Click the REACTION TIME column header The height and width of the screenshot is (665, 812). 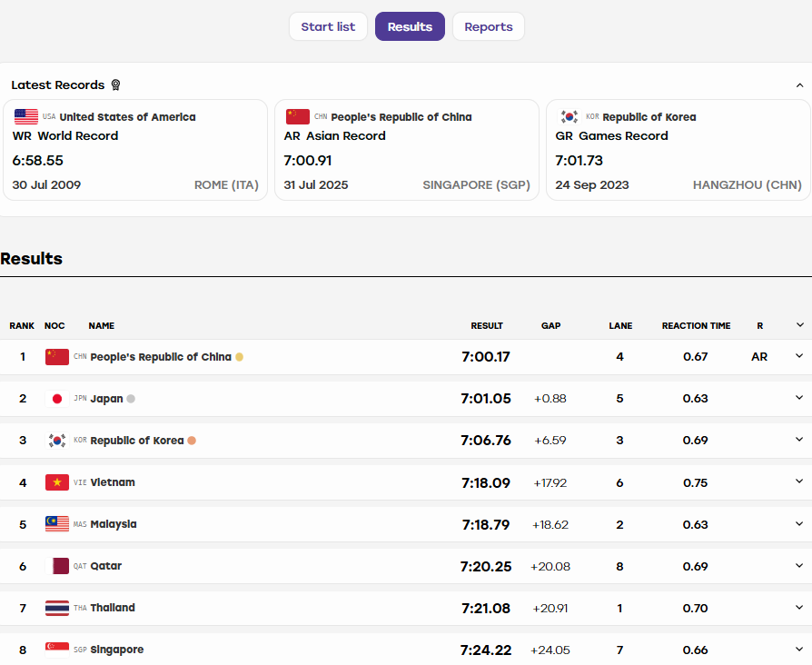pyautogui.click(x=696, y=326)
